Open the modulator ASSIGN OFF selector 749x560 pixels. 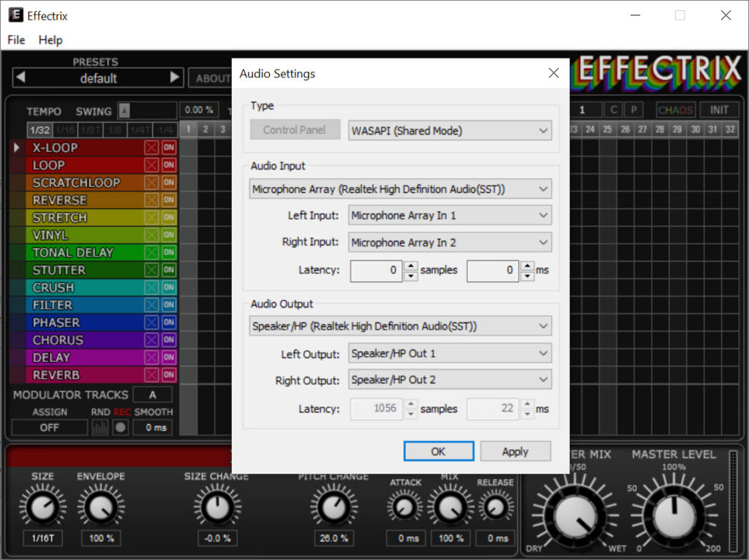coord(49,427)
